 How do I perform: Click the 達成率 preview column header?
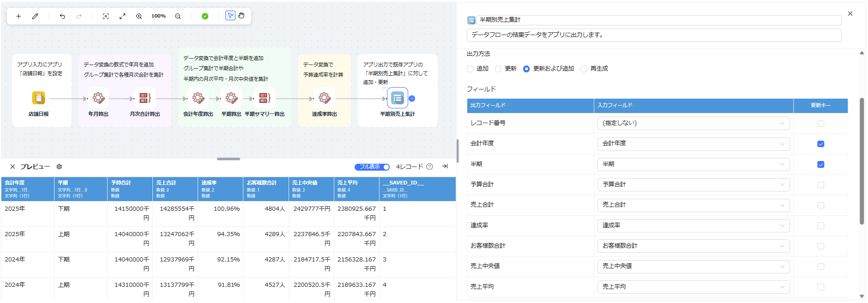(221, 189)
